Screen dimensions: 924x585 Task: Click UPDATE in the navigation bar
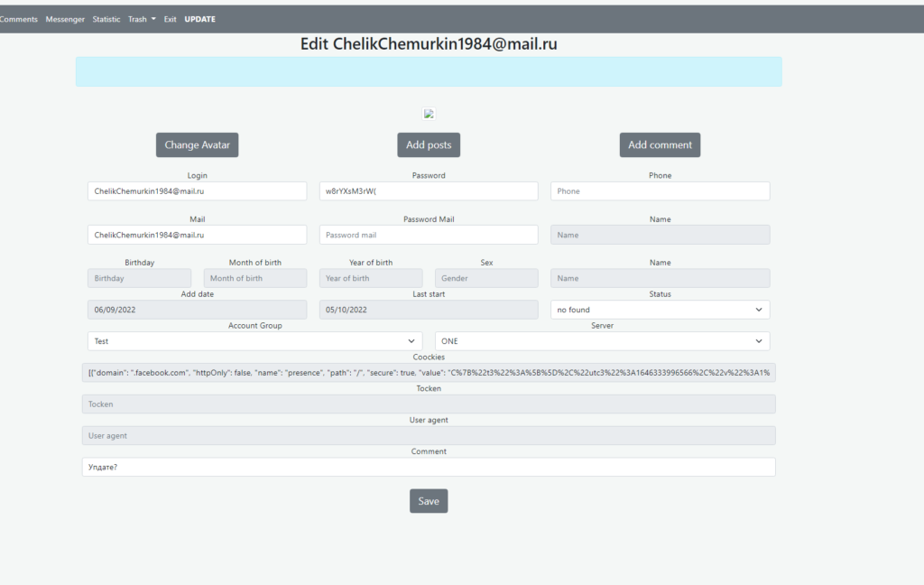(x=199, y=19)
